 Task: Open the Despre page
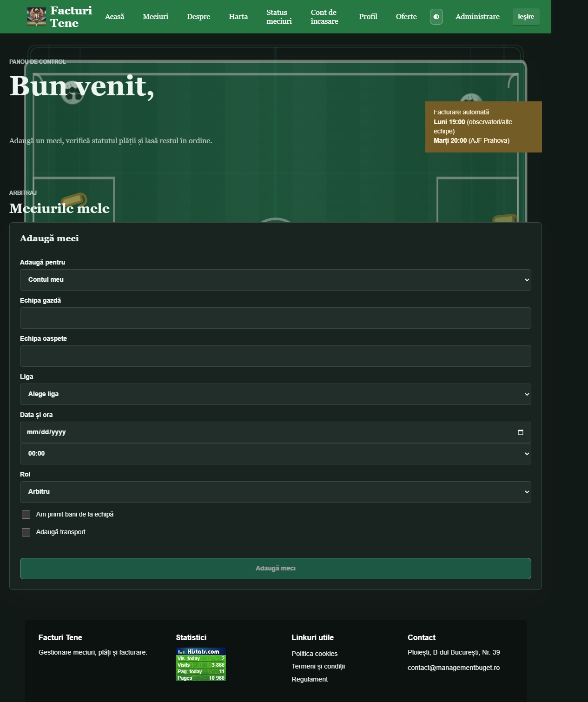[198, 17]
